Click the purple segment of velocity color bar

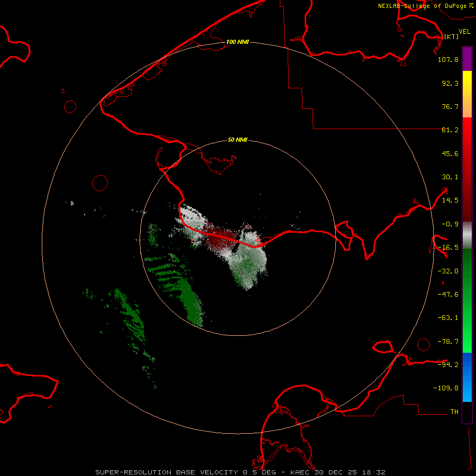(x=467, y=59)
